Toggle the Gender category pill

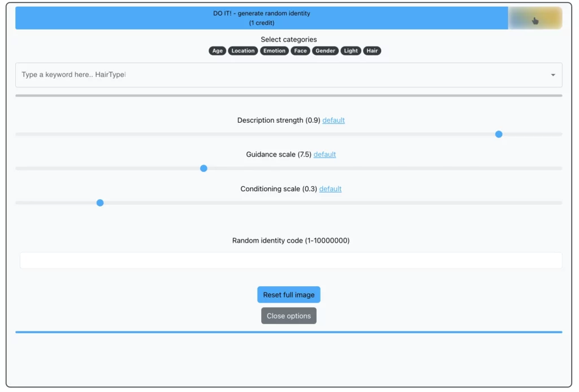(x=325, y=50)
